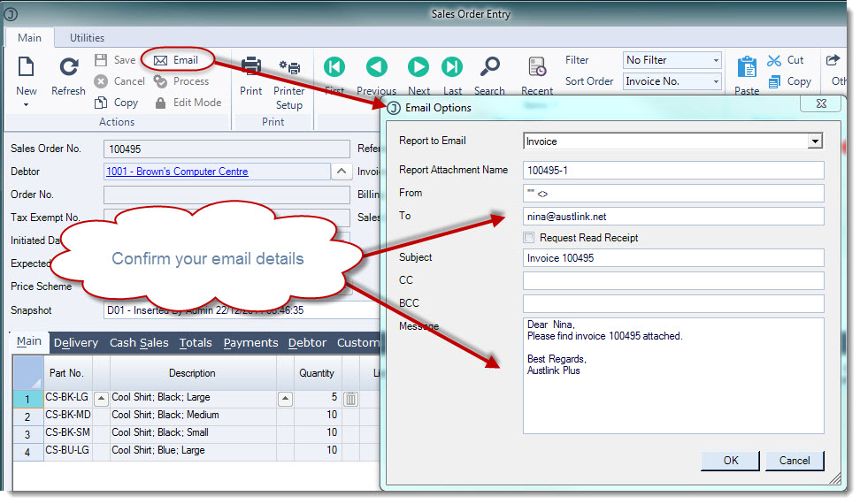860x504 pixels.
Task: Copy the selection next to Paste
Action: pos(789,81)
